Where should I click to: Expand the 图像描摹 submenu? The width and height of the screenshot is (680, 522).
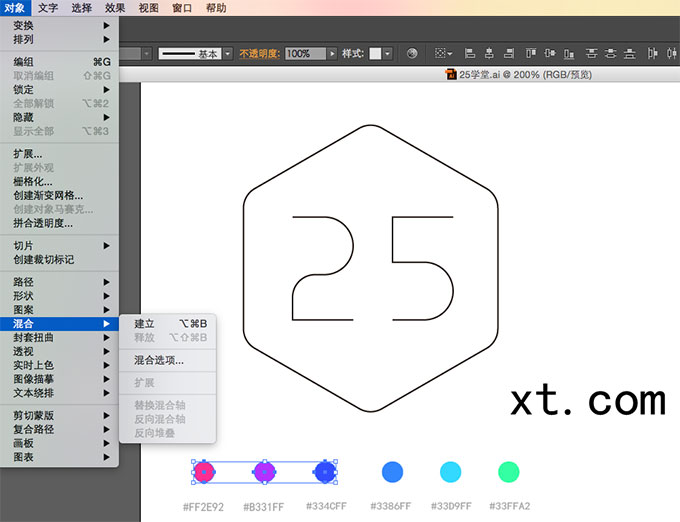tap(59, 379)
